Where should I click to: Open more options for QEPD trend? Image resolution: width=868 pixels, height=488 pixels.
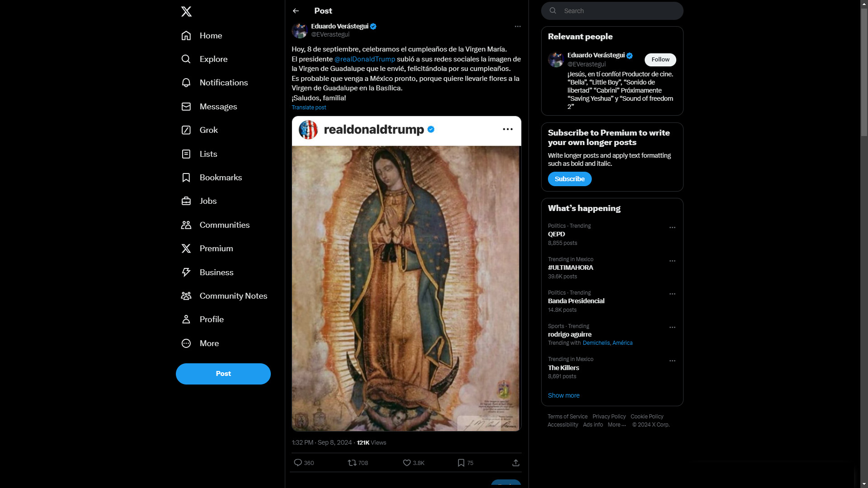(x=672, y=228)
